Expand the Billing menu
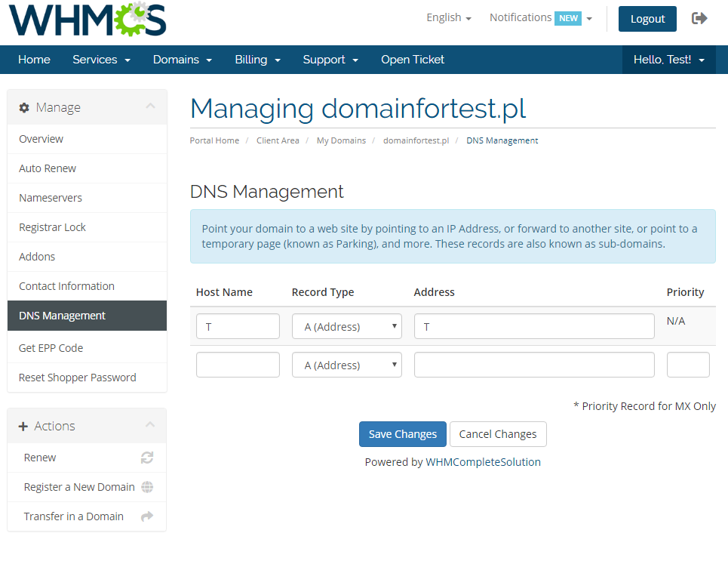 [x=258, y=60]
